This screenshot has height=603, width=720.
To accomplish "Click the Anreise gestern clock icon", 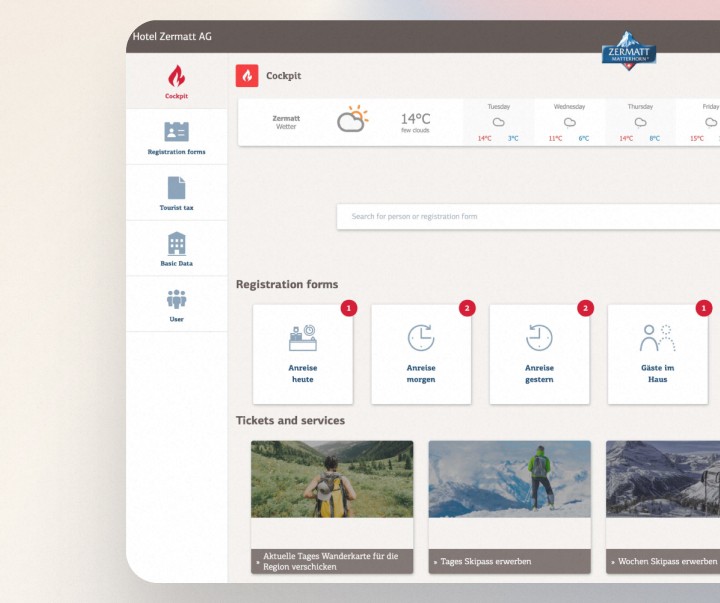I will click(x=539, y=338).
